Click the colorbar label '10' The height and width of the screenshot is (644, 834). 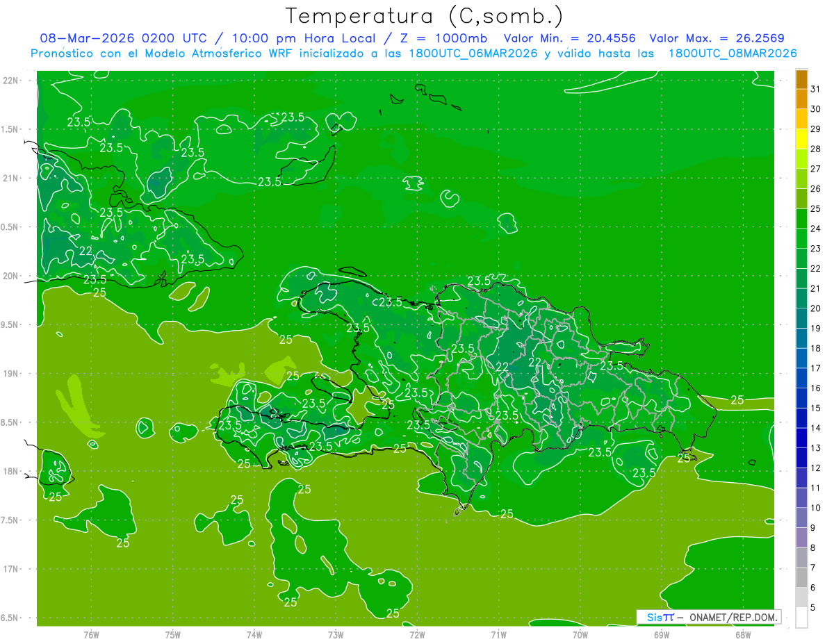[815, 508]
